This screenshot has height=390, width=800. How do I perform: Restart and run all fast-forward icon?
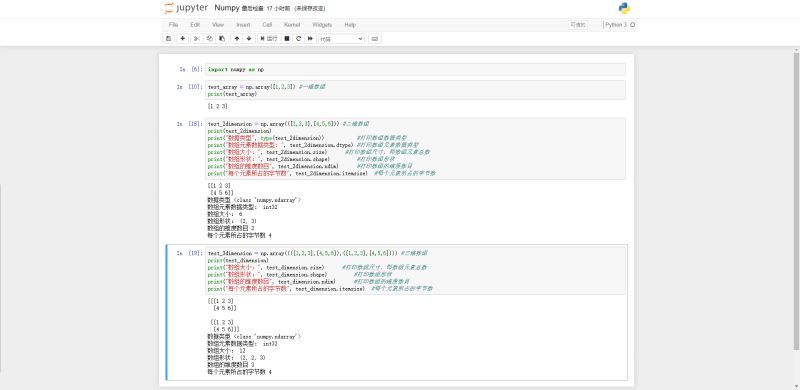pos(310,39)
